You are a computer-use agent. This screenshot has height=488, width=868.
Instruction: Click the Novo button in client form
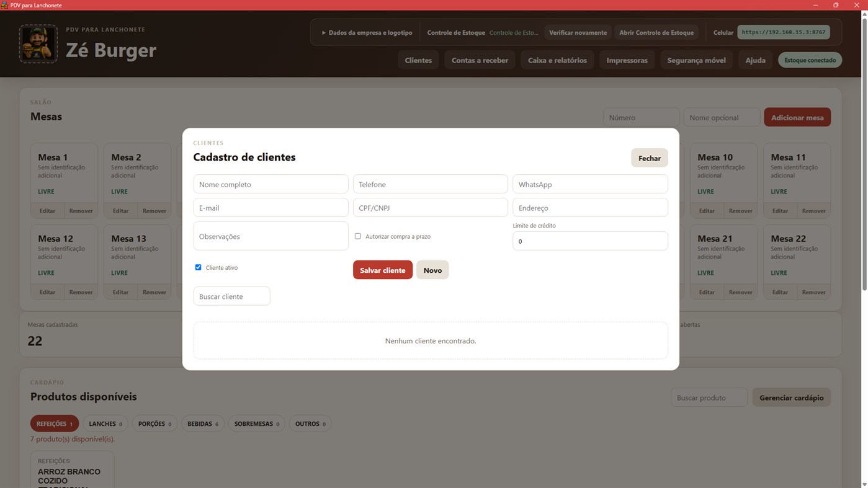432,270
